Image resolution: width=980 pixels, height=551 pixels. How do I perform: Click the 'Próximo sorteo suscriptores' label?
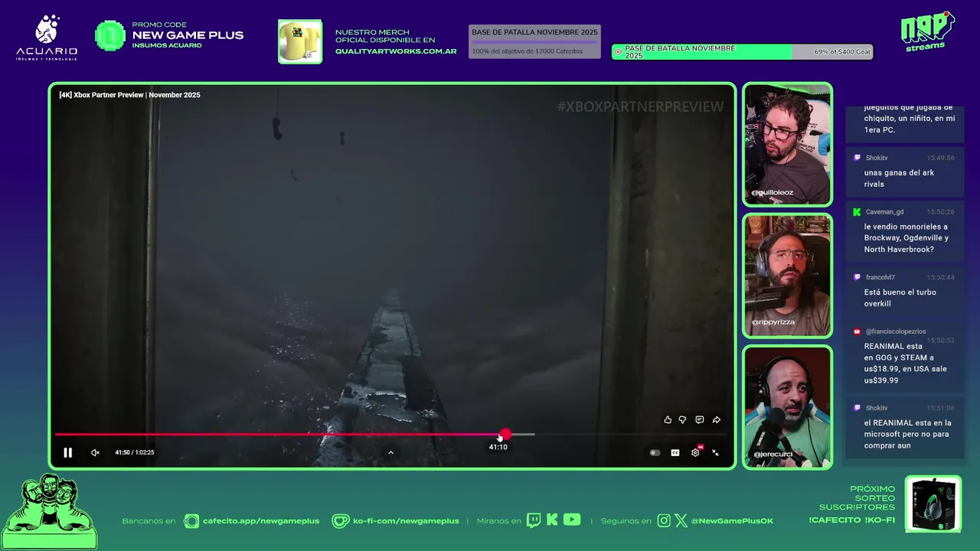tap(857, 497)
